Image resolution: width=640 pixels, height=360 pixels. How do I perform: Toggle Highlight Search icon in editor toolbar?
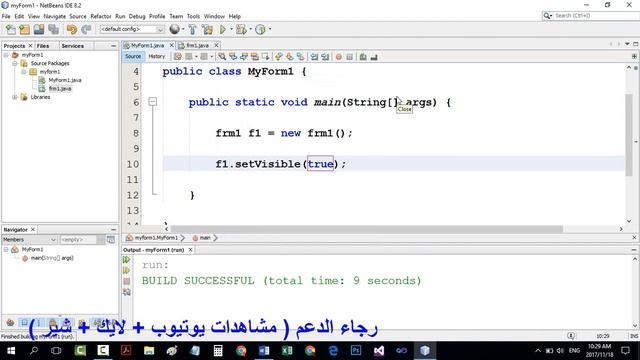click(255, 57)
